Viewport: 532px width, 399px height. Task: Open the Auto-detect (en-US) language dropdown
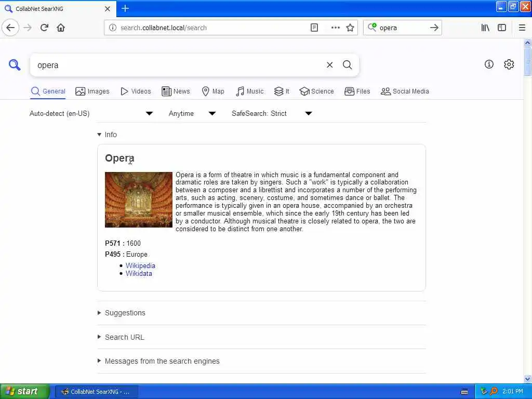tap(91, 114)
